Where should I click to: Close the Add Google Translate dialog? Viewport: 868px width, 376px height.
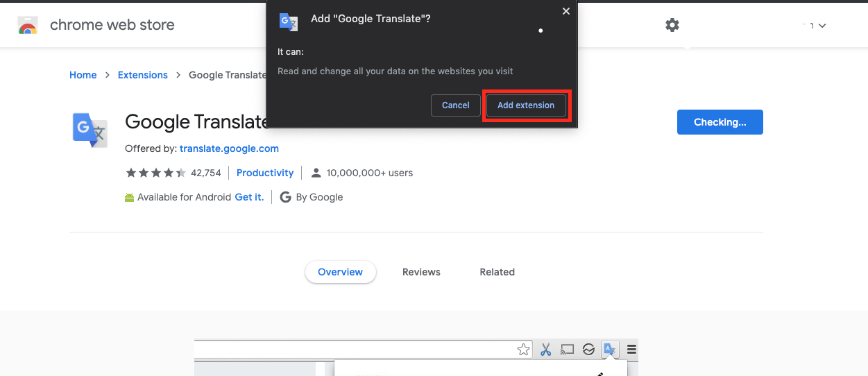coord(566,11)
